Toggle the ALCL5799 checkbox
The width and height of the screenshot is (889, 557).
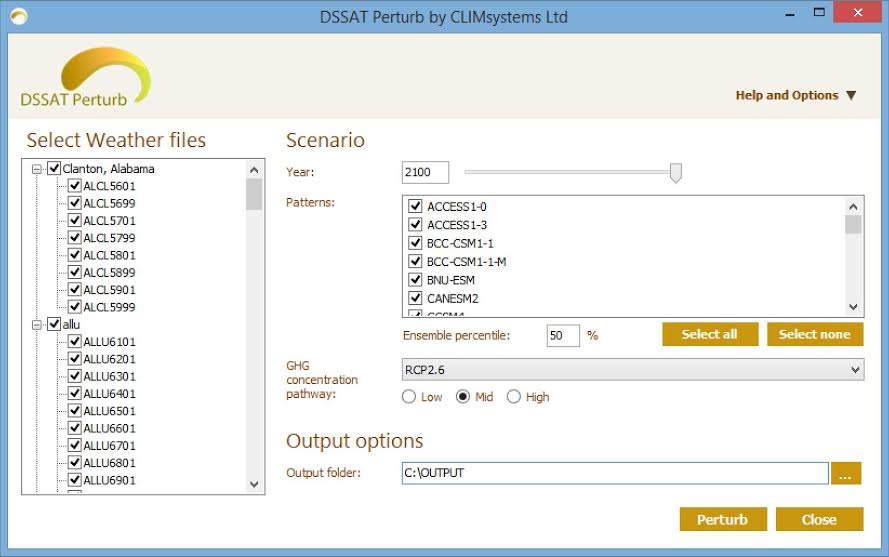click(x=74, y=238)
